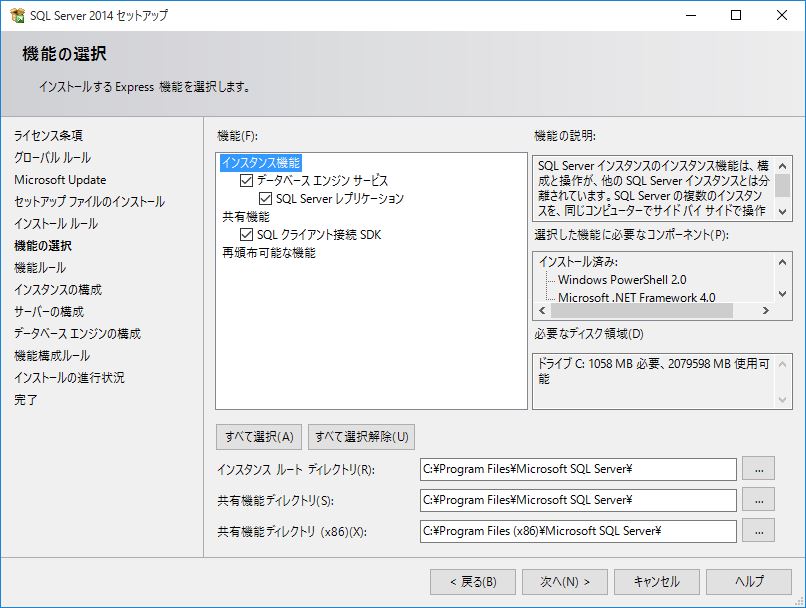This screenshot has width=806, height=608.
Task: Click インストールの進行状況 step in sidebar
Action: [x=69, y=378]
